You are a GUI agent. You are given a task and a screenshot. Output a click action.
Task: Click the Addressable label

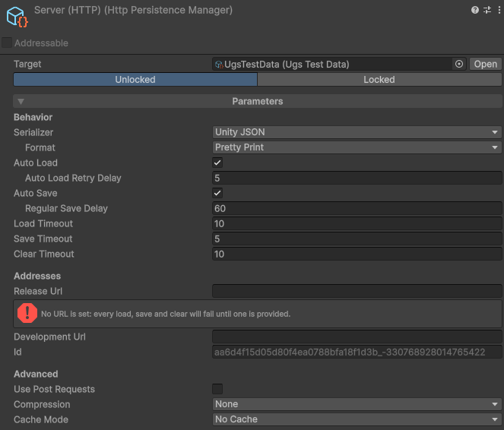click(x=41, y=43)
